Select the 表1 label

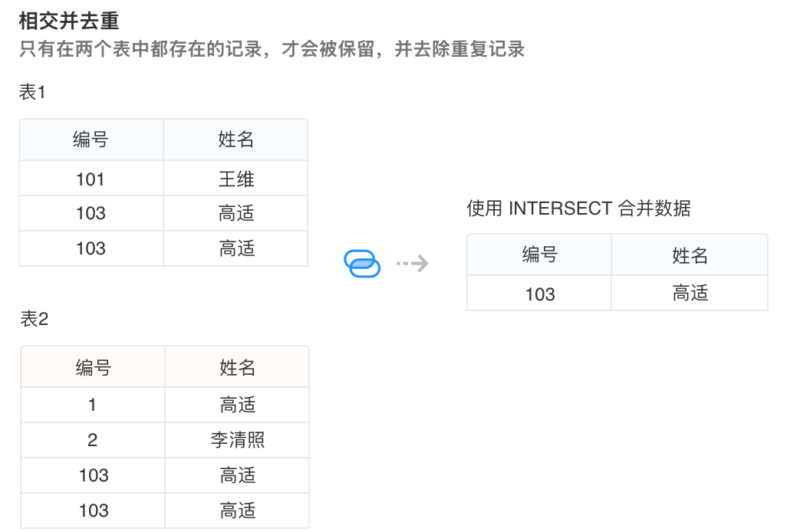(x=33, y=93)
